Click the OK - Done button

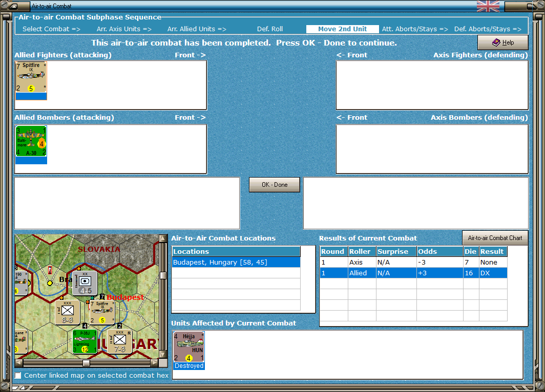(274, 185)
